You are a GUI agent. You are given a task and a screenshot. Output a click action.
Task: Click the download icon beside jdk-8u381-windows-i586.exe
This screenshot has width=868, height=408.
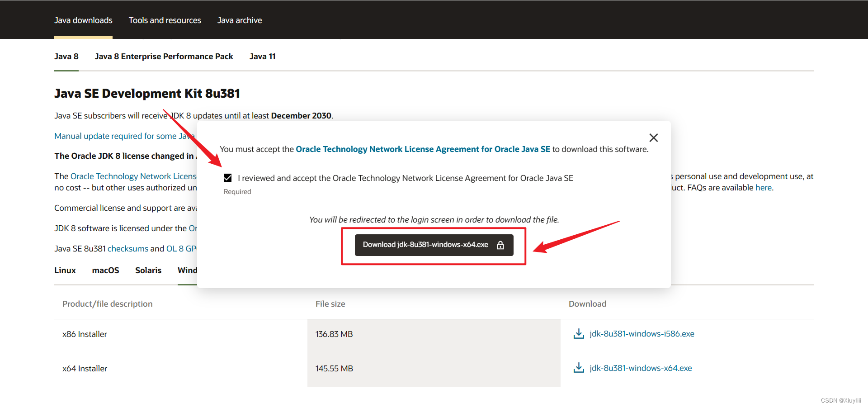(579, 334)
